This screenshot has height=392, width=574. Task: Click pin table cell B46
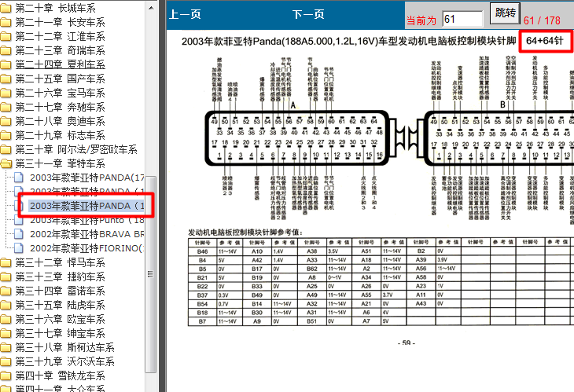click(202, 251)
